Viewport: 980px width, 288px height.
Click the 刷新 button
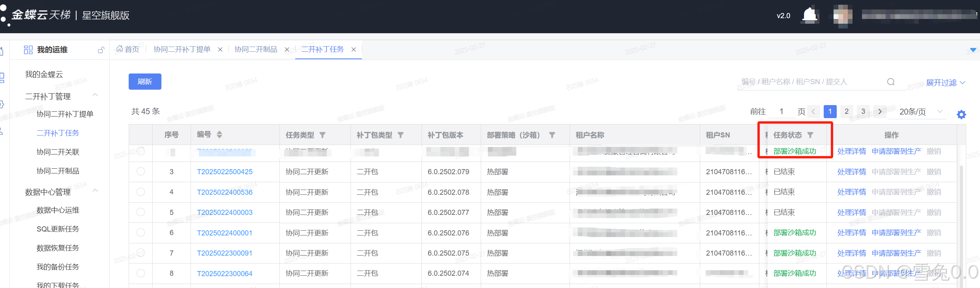point(145,81)
